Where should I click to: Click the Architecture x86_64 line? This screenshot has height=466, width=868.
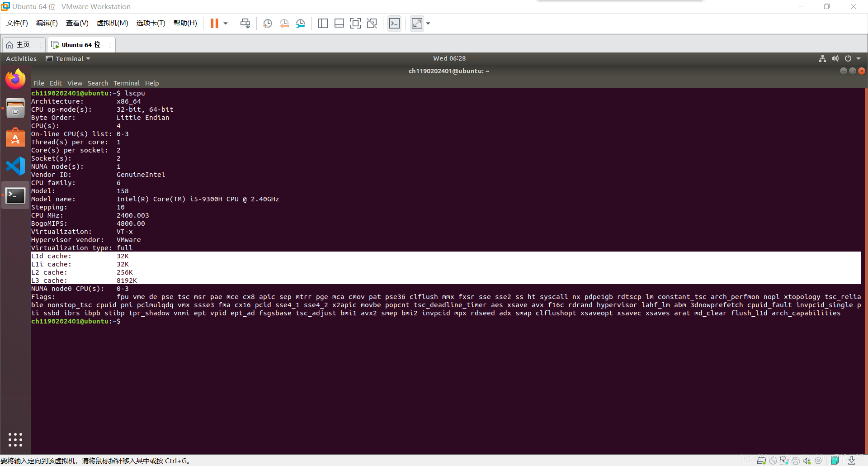click(x=86, y=101)
